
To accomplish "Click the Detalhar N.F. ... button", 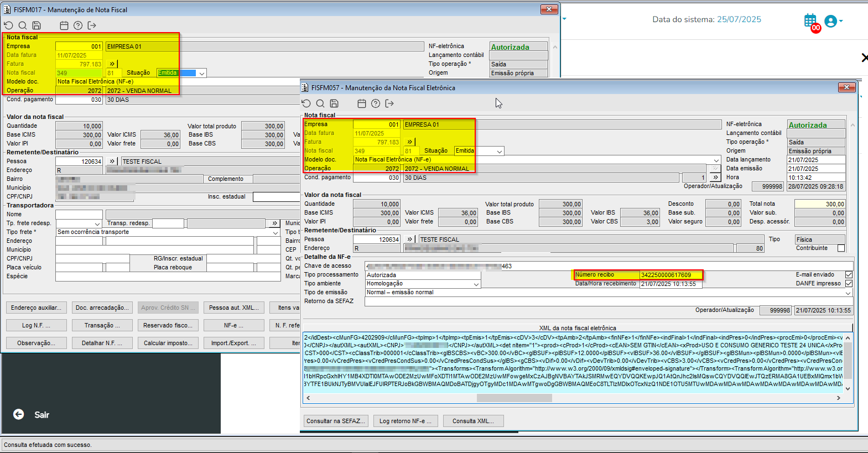I will click(102, 343).
